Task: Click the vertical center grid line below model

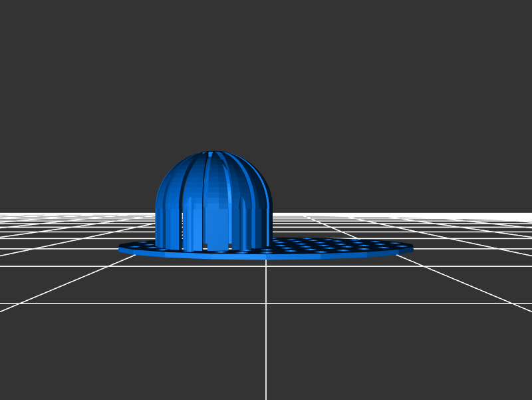Action: click(266, 333)
